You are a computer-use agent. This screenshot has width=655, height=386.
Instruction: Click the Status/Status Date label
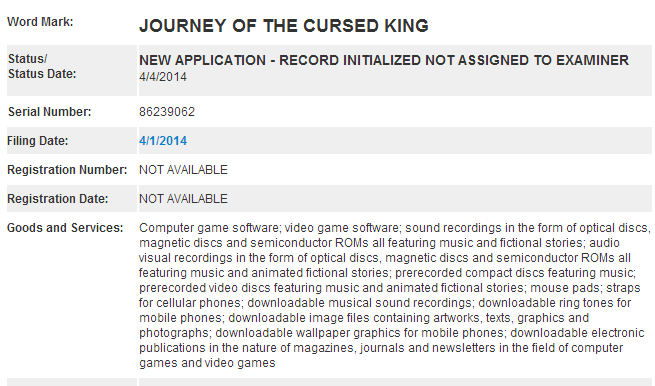42,66
